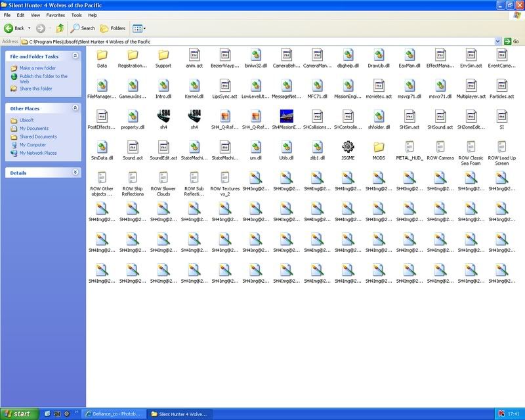
Task: Select the zlib1.dll file icon
Action: (317, 147)
